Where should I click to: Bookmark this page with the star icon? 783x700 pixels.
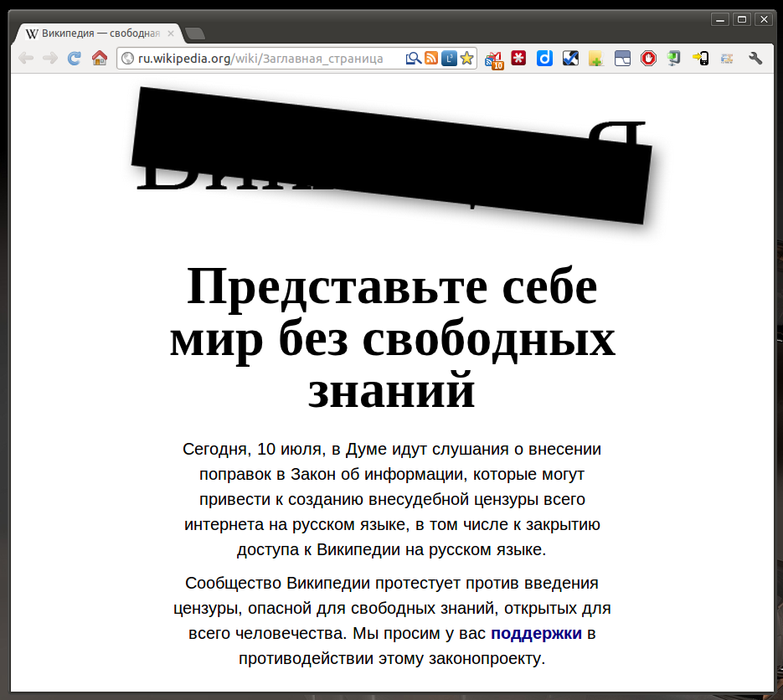pos(467,59)
